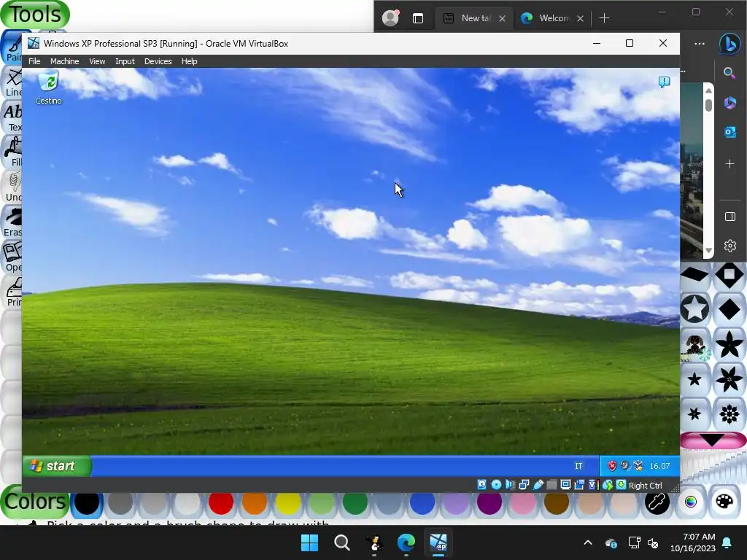Select the outlined star brush shape
Image resolution: width=747 pixels, height=560 pixels.
(x=694, y=309)
